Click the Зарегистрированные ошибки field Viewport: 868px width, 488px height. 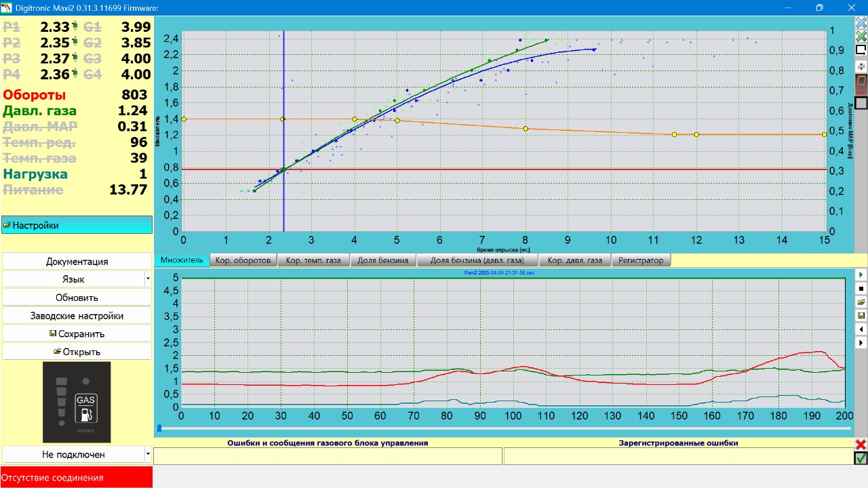pyautogui.click(x=678, y=456)
